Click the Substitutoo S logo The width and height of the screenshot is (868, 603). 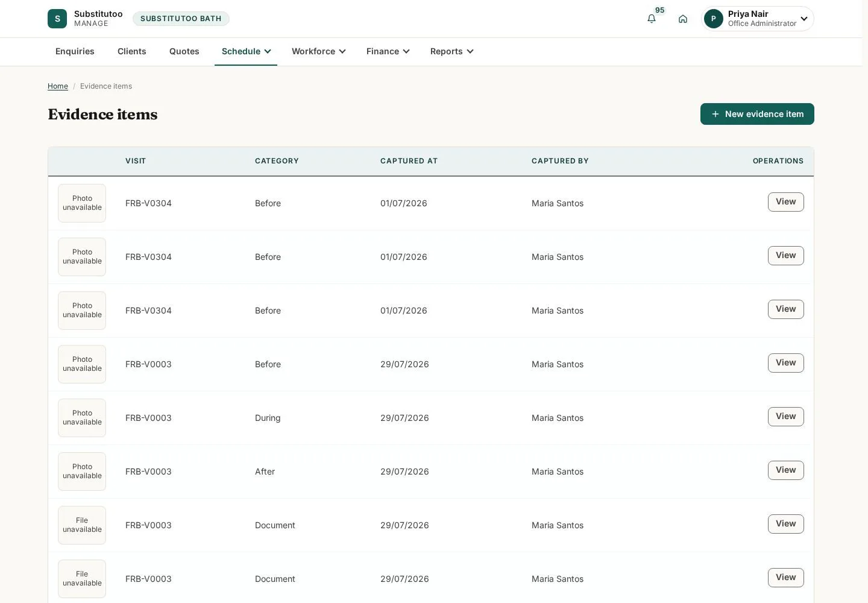(x=57, y=19)
